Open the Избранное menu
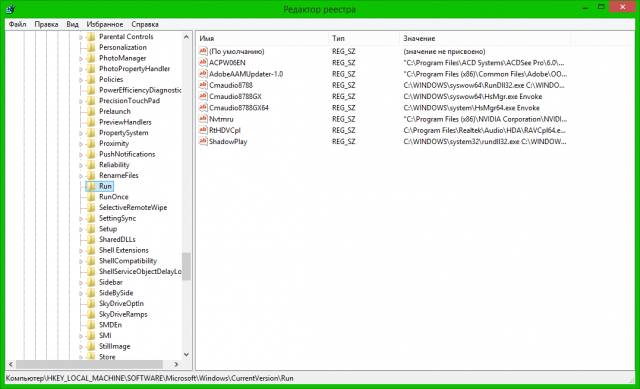The width and height of the screenshot is (640, 389). pyautogui.click(x=104, y=24)
